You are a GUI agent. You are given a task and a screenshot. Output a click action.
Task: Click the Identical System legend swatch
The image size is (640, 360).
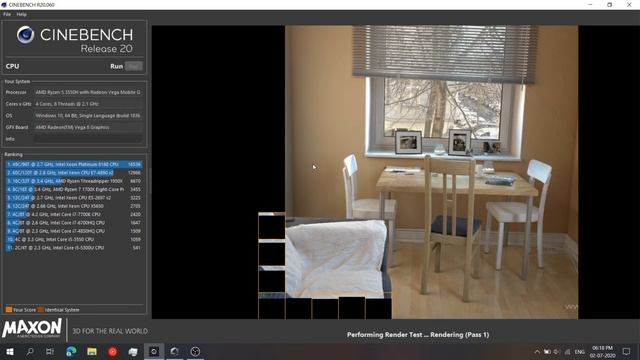40,310
